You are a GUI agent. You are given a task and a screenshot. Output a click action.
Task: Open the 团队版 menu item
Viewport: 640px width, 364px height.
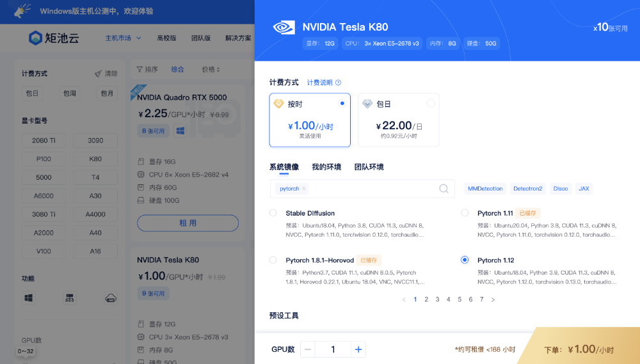click(x=201, y=38)
